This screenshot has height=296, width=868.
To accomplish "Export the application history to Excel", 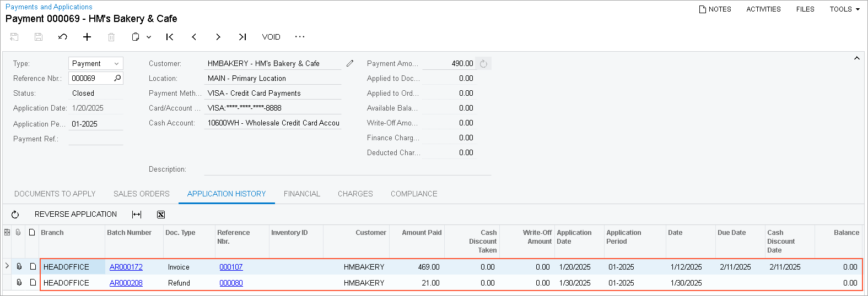I will (161, 215).
